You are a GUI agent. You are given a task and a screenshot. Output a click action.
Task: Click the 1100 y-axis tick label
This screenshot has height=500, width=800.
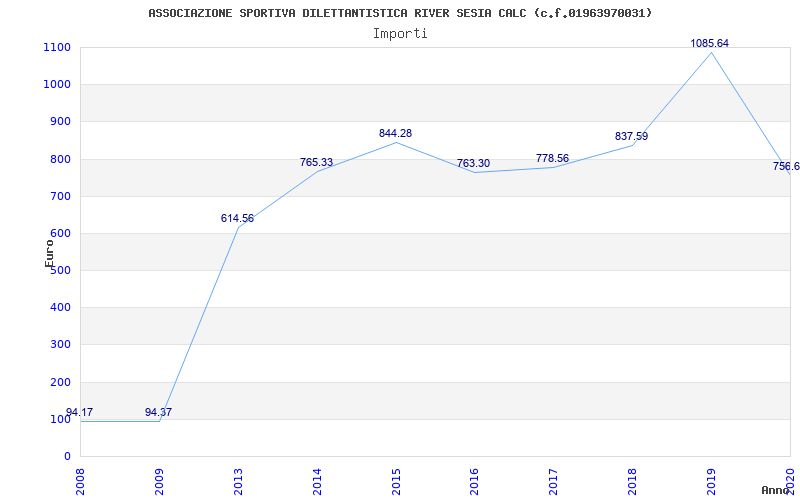57,47
